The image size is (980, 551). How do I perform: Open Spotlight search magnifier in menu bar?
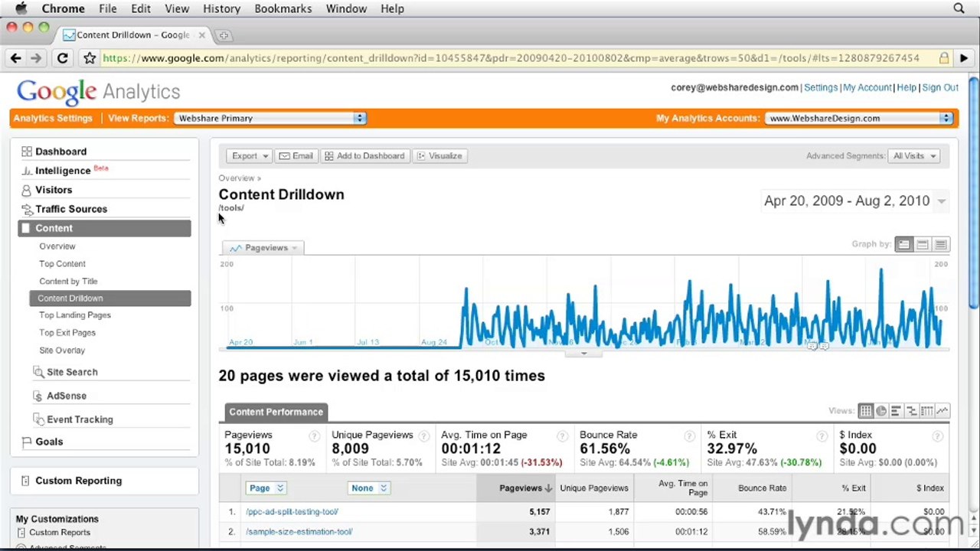[959, 8]
